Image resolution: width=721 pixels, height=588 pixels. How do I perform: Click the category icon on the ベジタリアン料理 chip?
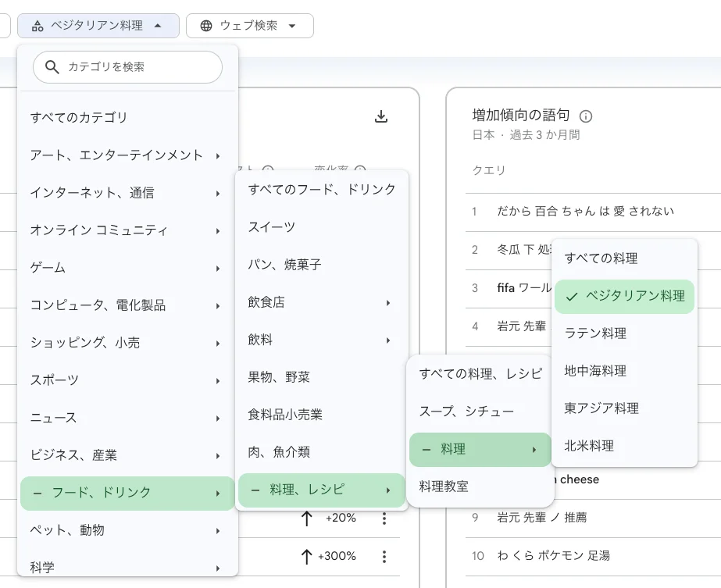pos(37,26)
